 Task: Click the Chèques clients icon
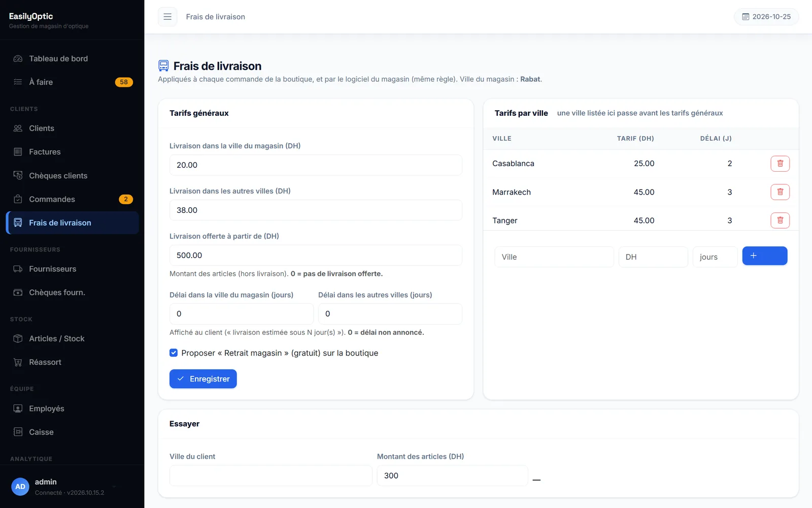[18, 175]
